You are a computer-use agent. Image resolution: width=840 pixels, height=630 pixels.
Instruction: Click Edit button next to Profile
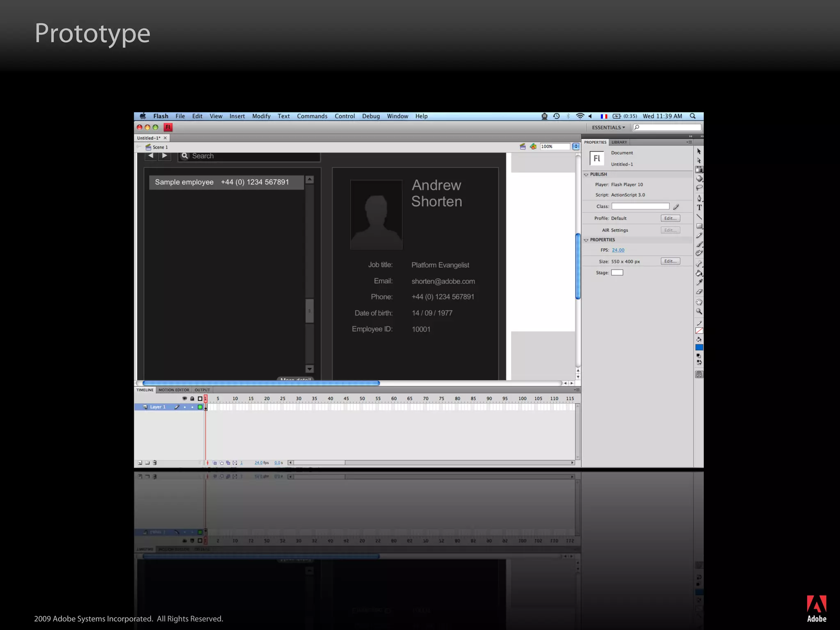point(670,218)
